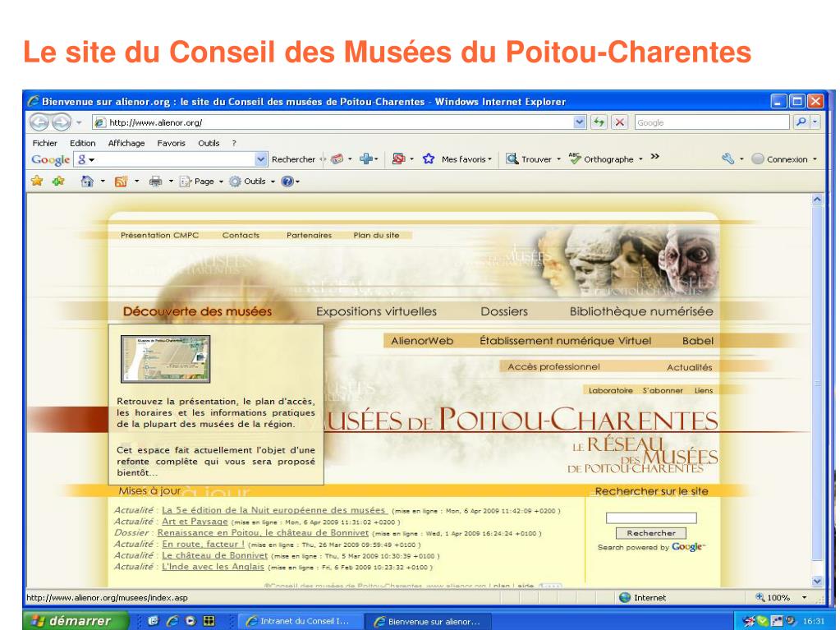This screenshot has width=840, height=630.
Task: Open the Edition menu
Action: [82, 143]
